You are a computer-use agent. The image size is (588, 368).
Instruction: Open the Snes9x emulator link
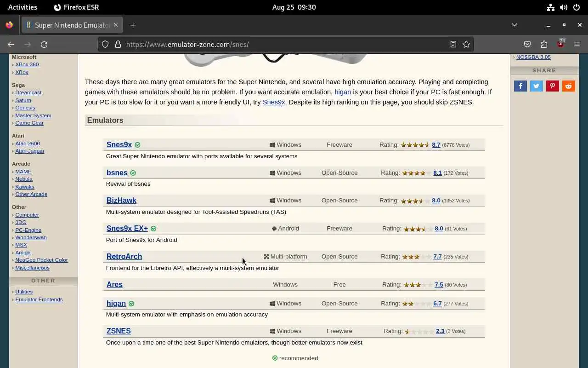119,144
